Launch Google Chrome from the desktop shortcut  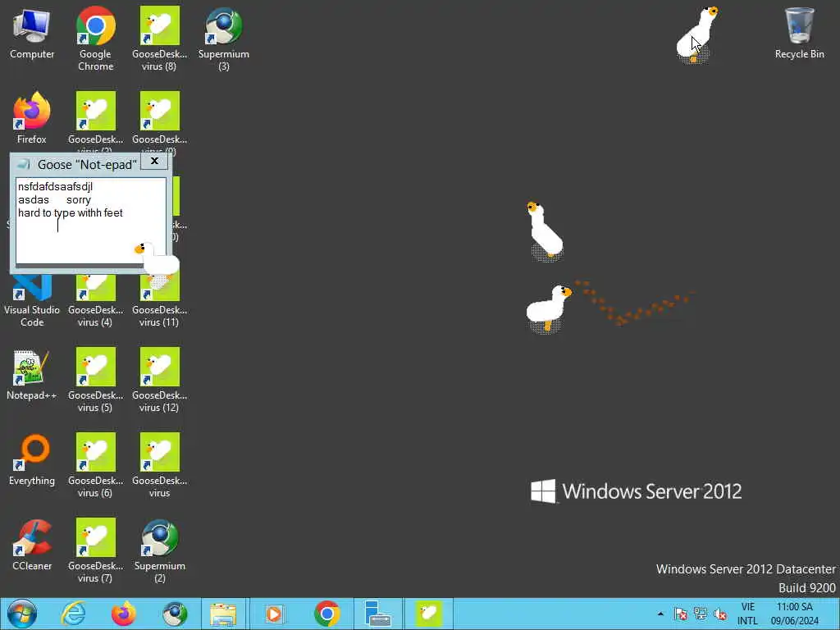tap(95, 39)
